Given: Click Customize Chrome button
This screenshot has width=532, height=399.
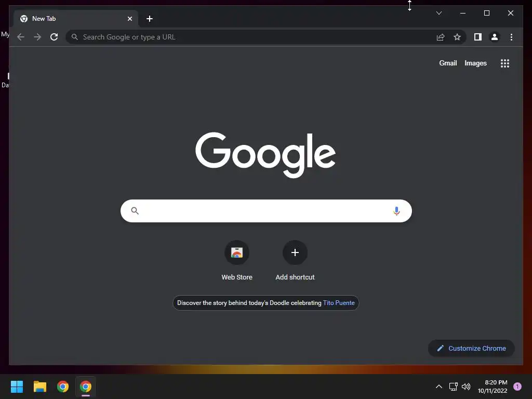Looking at the screenshot, I should pos(471,349).
